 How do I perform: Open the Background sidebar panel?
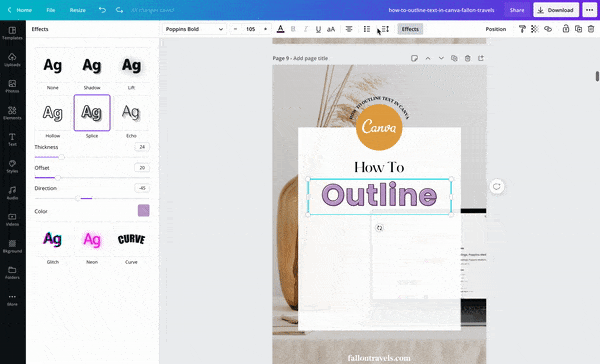12,246
